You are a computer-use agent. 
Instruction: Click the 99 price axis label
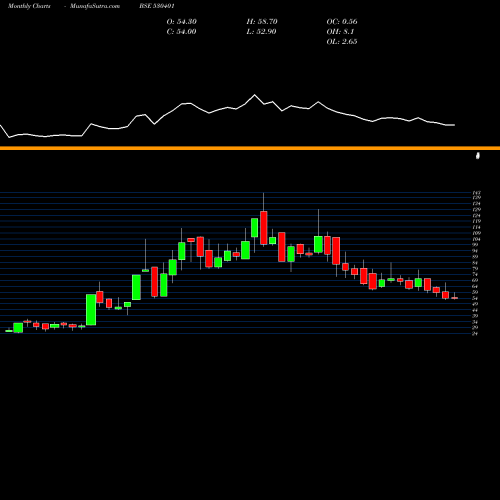(475, 245)
